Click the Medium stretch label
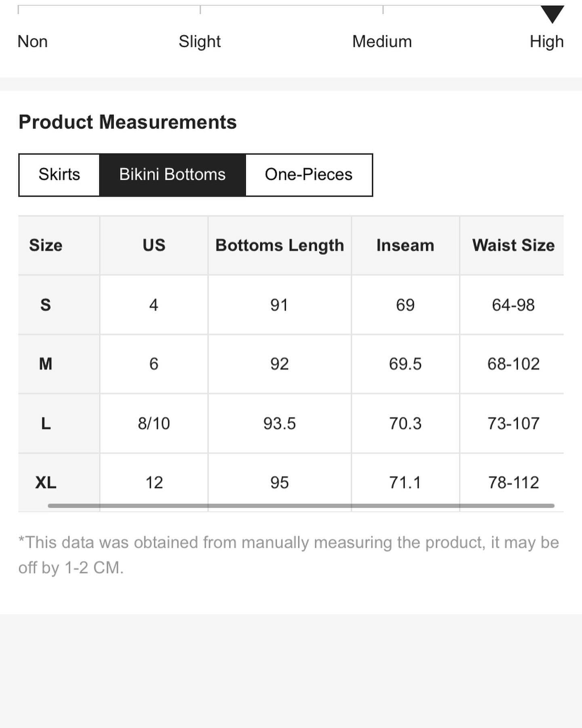Screen dimensions: 582x728 [382, 41]
